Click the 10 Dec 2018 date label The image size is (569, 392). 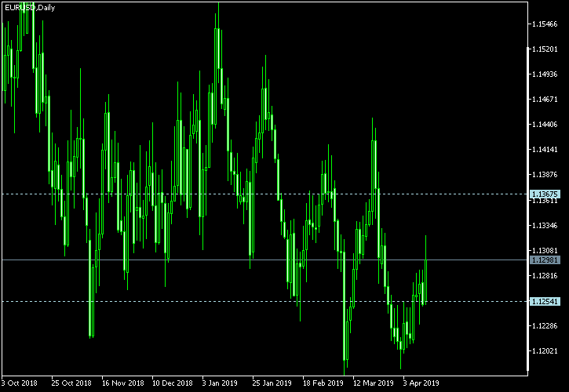coord(173,383)
